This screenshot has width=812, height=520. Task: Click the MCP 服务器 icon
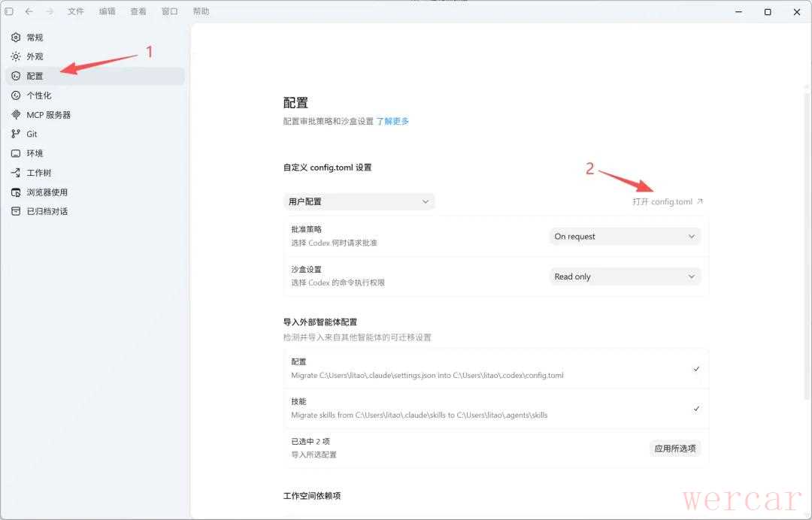point(16,115)
